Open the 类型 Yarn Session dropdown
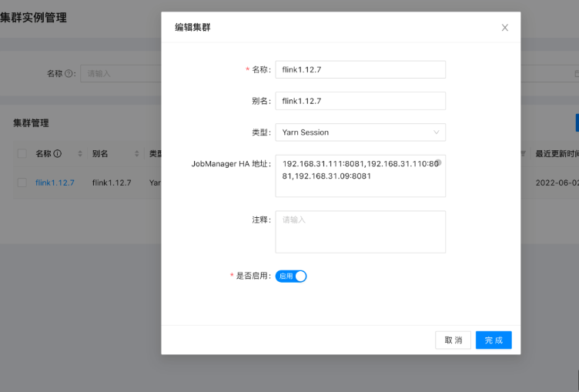The height and width of the screenshot is (392, 579). [x=360, y=132]
